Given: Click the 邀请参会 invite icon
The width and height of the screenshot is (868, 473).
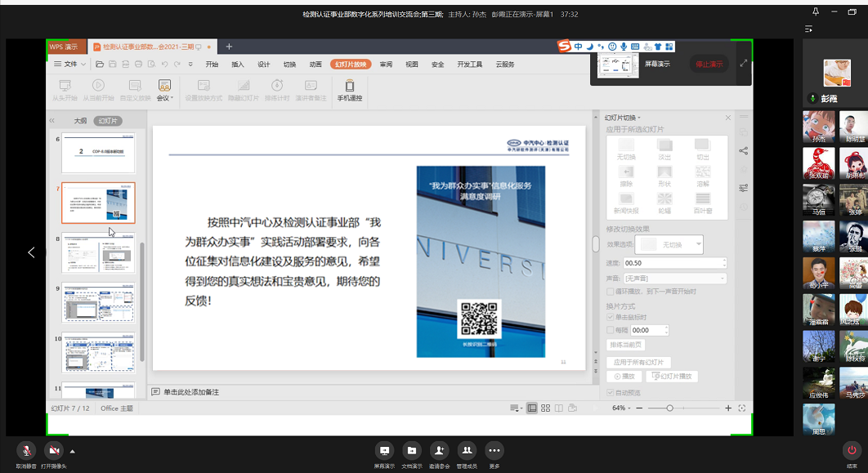Looking at the screenshot, I should [x=439, y=451].
